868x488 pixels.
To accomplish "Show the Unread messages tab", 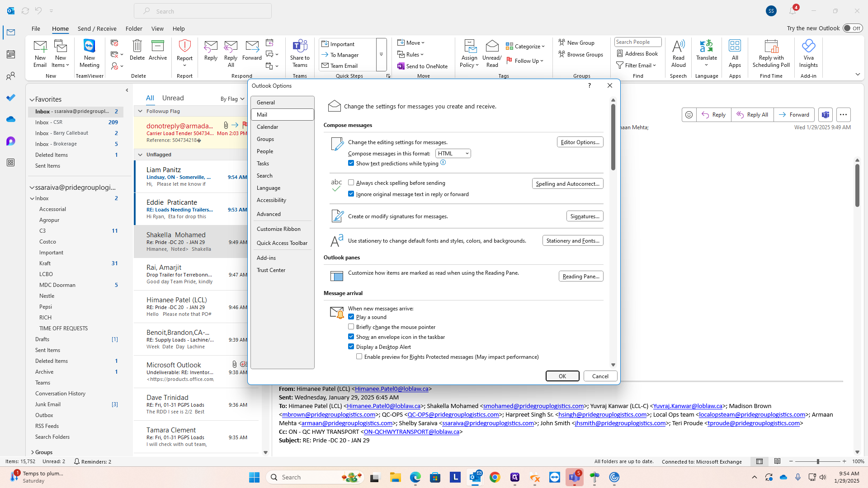I will (173, 98).
